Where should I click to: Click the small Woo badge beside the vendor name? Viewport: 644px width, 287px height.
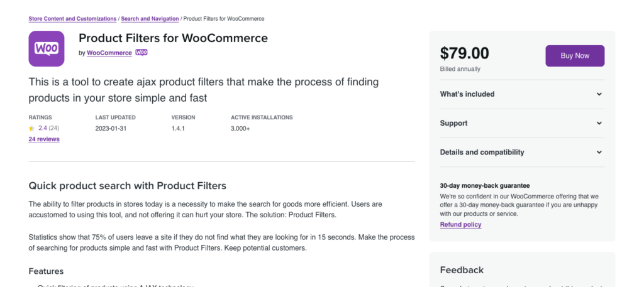(x=142, y=53)
